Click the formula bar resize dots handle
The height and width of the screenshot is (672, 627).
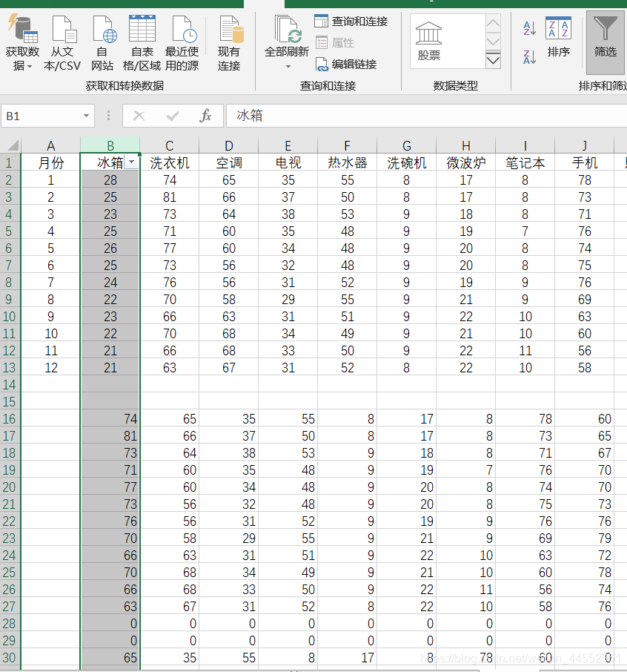point(108,116)
